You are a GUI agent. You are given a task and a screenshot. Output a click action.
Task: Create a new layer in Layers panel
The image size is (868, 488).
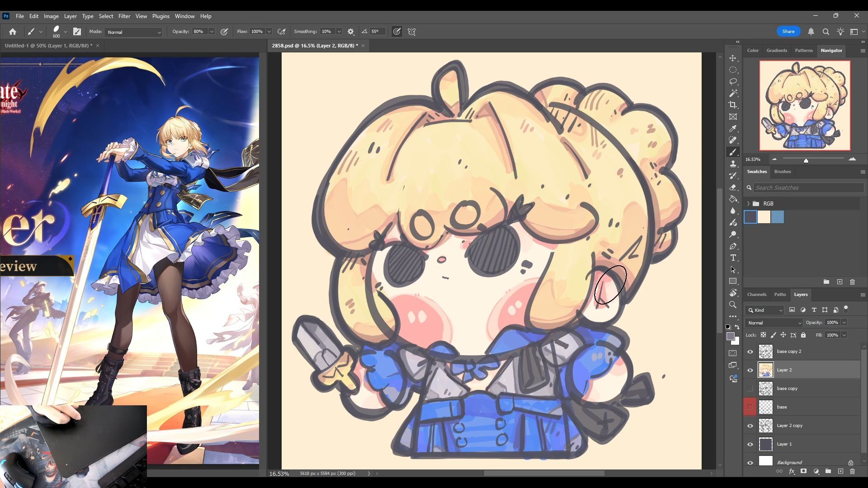pyautogui.click(x=840, y=471)
